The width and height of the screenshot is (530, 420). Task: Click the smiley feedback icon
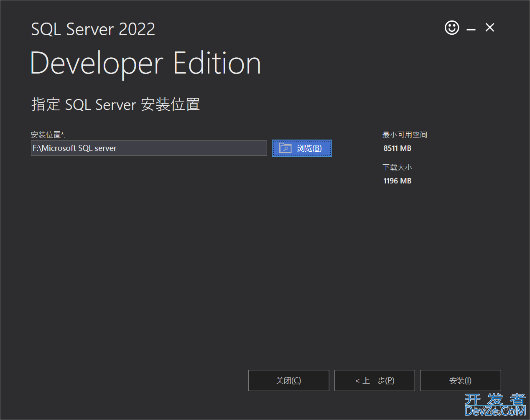click(x=452, y=28)
